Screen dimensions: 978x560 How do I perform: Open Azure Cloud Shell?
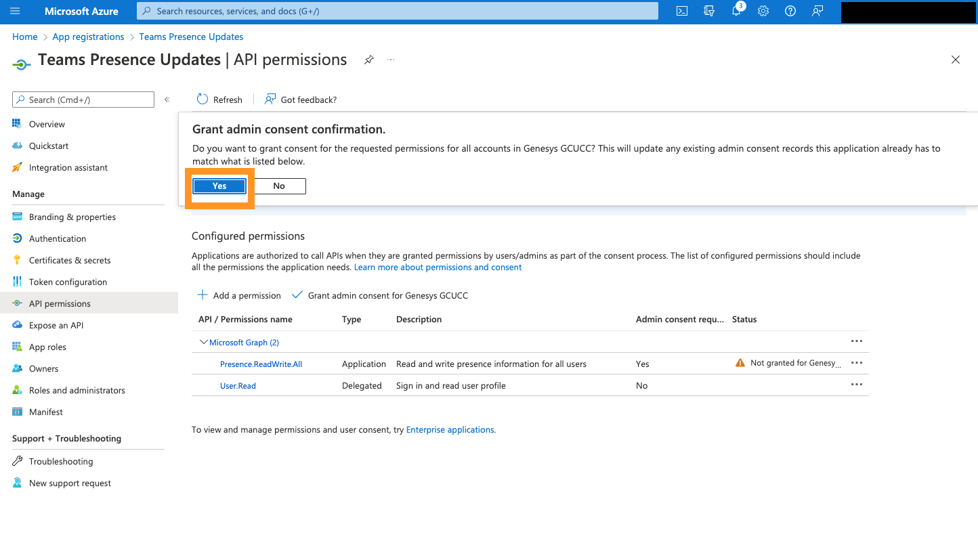click(x=681, y=11)
